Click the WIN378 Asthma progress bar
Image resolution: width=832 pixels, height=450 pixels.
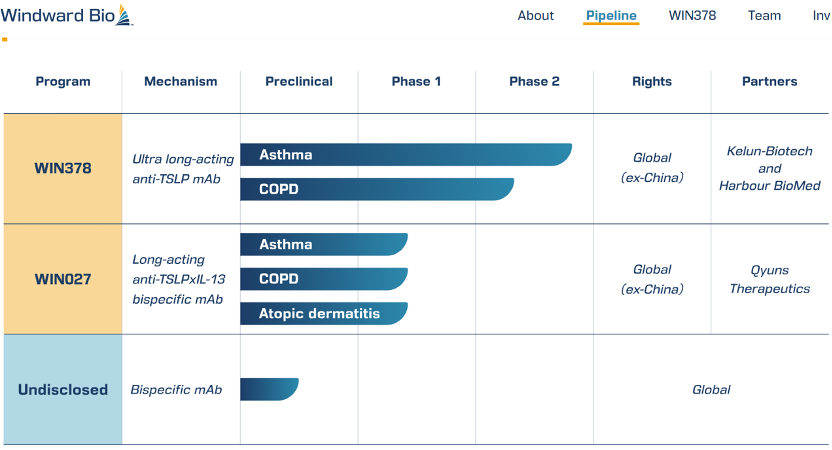406,154
